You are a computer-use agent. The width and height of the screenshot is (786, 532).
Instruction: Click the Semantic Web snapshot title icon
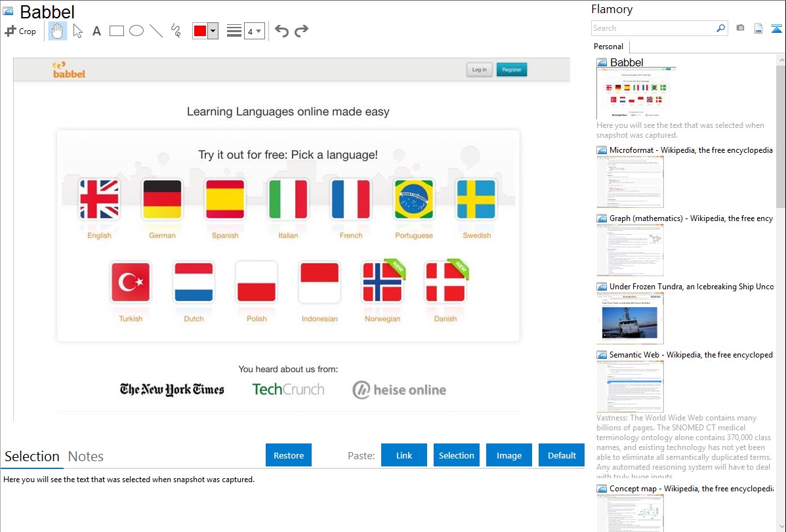pos(602,355)
